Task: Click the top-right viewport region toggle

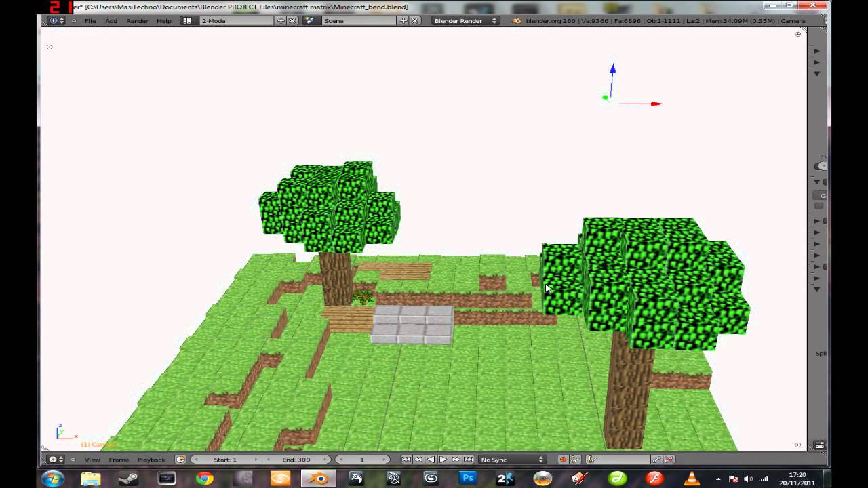Action: coord(797,33)
